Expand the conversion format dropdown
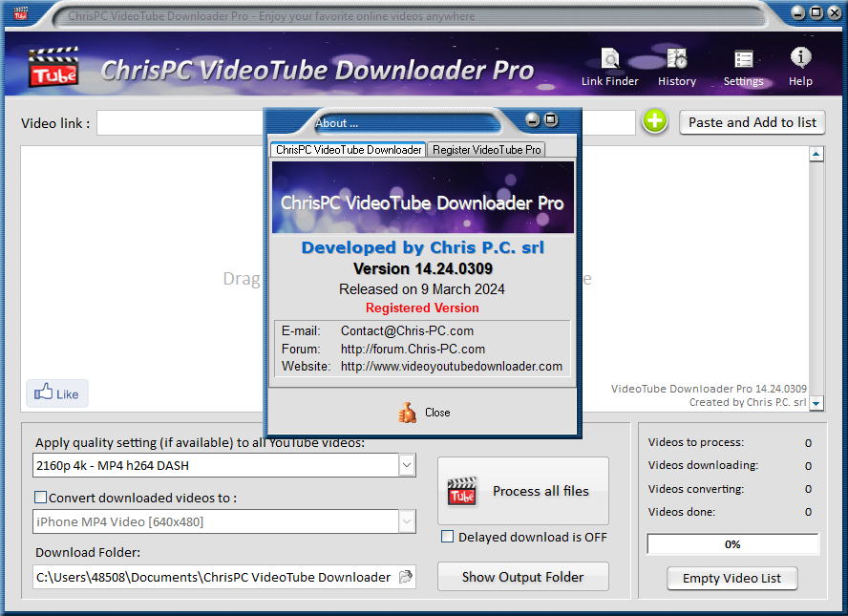The height and width of the screenshot is (616, 848). pyautogui.click(x=407, y=521)
